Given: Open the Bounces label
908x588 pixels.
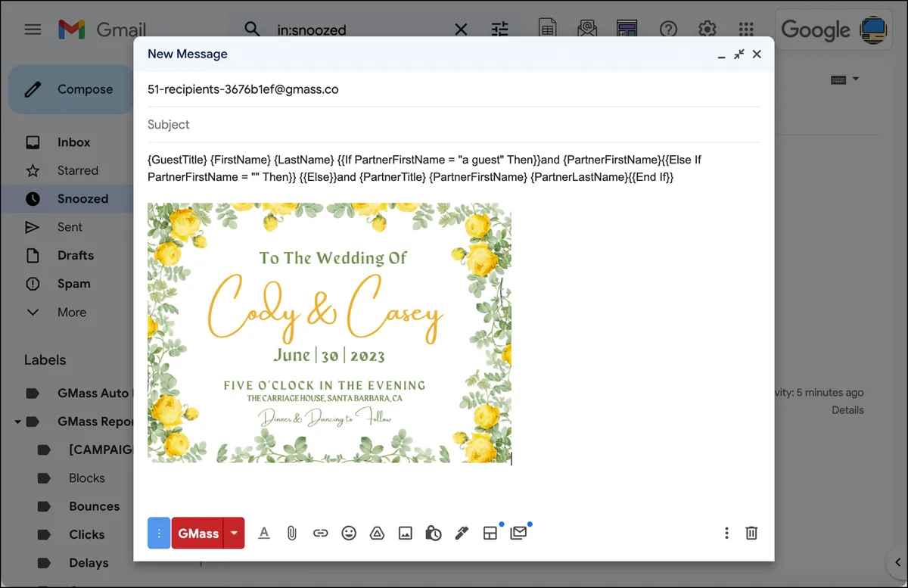Looking at the screenshot, I should [x=94, y=506].
